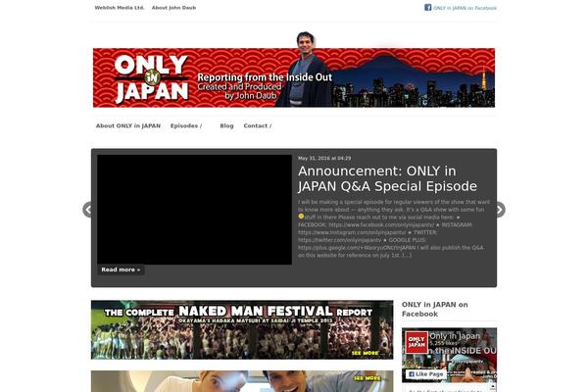Open the Weblish Media Ltd. link
Image resolution: width=588 pixels, height=392 pixels.
point(120,8)
